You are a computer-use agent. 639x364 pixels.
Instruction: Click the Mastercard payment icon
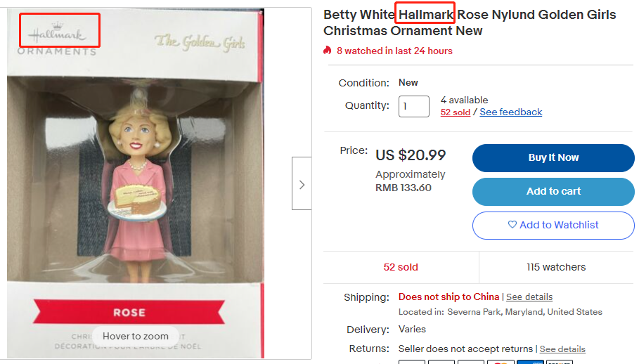[500, 362]
